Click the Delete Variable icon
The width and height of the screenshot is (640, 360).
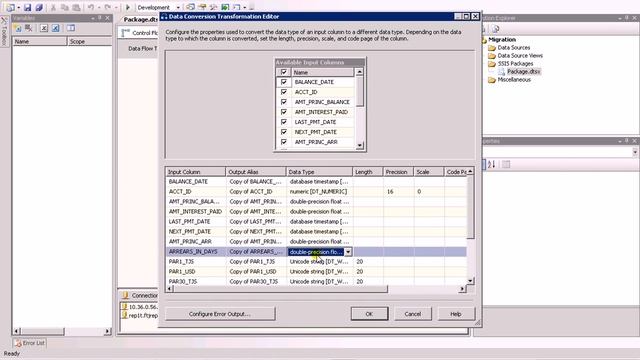pos(29,28)
